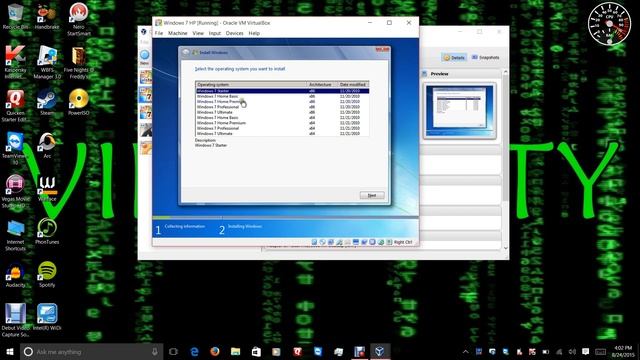Open the Kaspersky Internet Security desktop icon
Image resolution: width=640 pixels, height=360 pixels.
pos(16,62)
